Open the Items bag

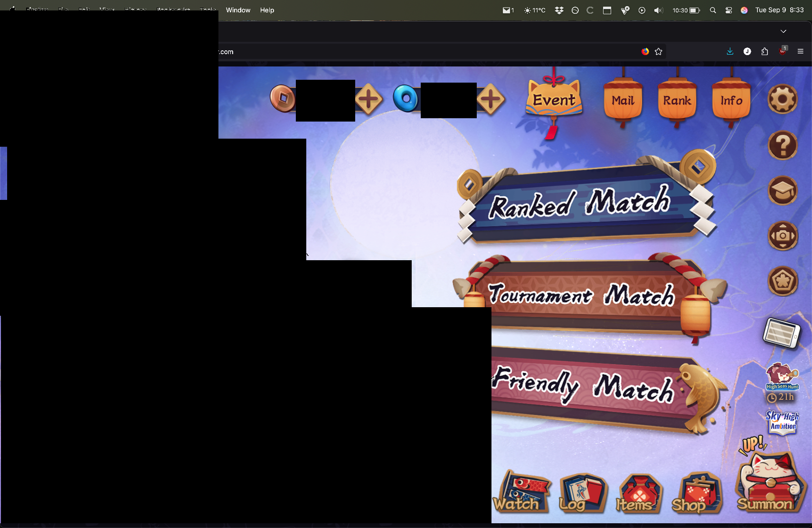point(639,494)
